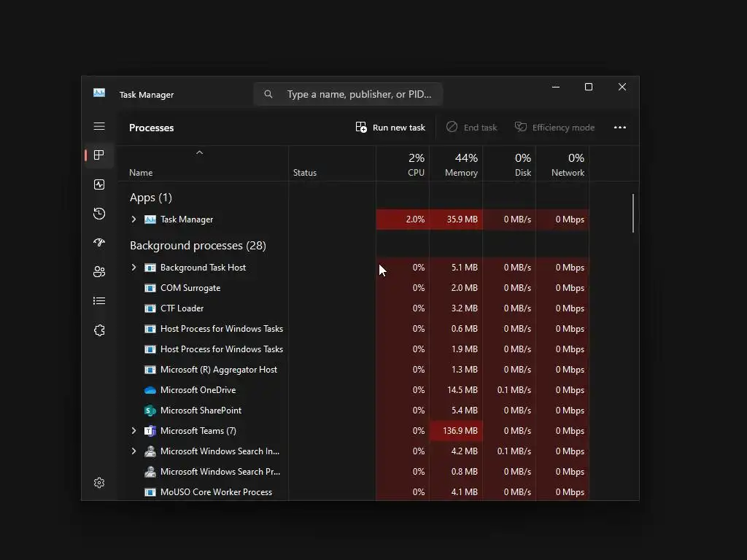Viewport: 747px width, 560px height.
Task: Open the Performance sidebar icon
Action: 99,184
